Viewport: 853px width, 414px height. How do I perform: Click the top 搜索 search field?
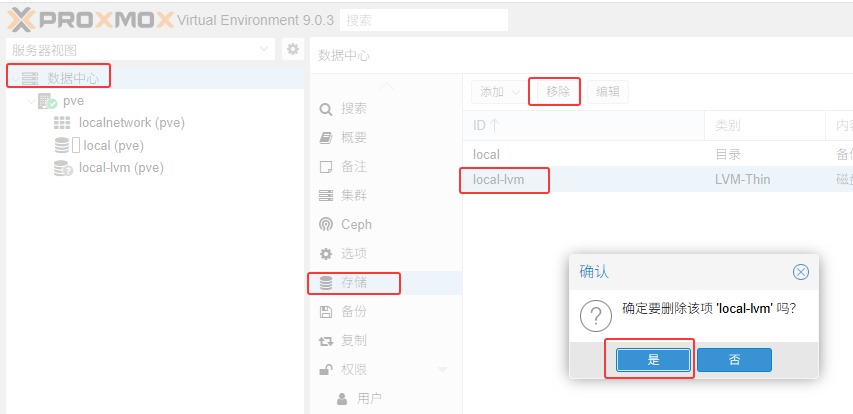[423, 20]
